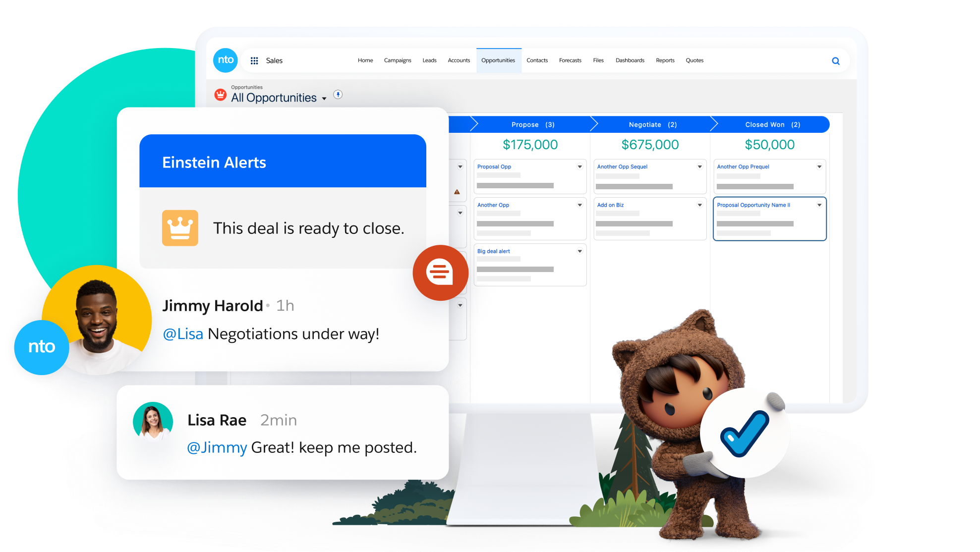Open dropdown on Proposal Opp card
The width and height of the screenshot is (980, 552).
(x=579, y=166)
